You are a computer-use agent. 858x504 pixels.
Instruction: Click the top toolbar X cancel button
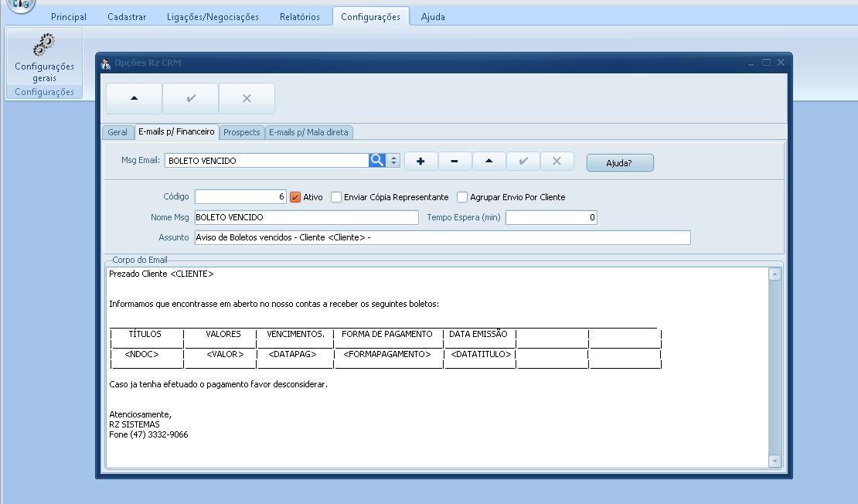(x=247, y=98)
